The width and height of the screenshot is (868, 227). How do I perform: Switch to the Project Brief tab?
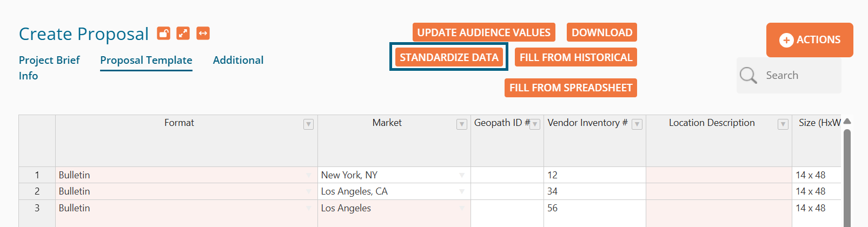pos(49,60)
